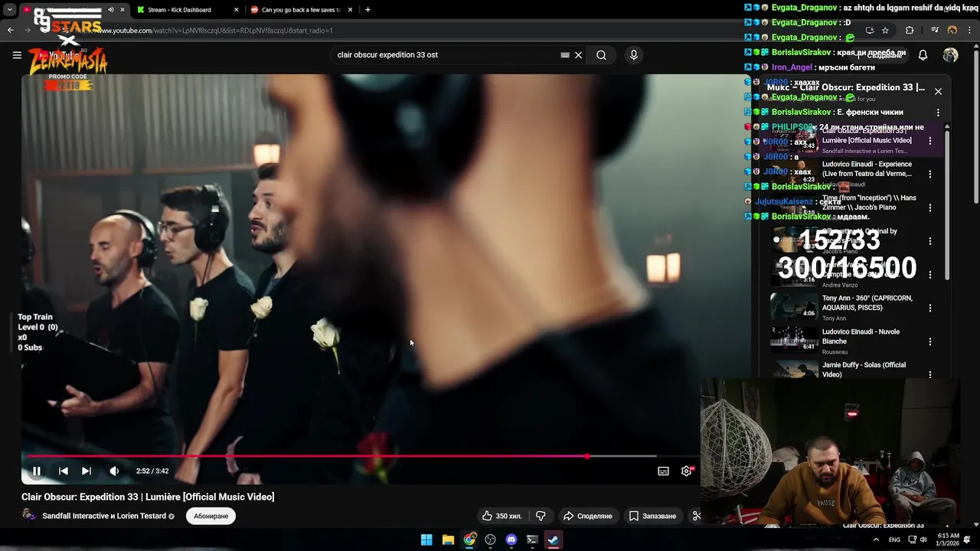
Task: Like the video with thumbs up
Action: pyautogui.click(x=501, y=516)
